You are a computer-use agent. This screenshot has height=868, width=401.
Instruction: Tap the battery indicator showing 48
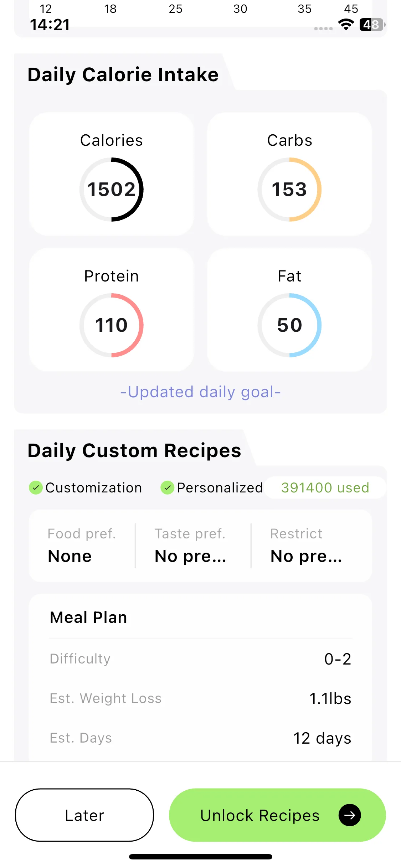(372, 25)
